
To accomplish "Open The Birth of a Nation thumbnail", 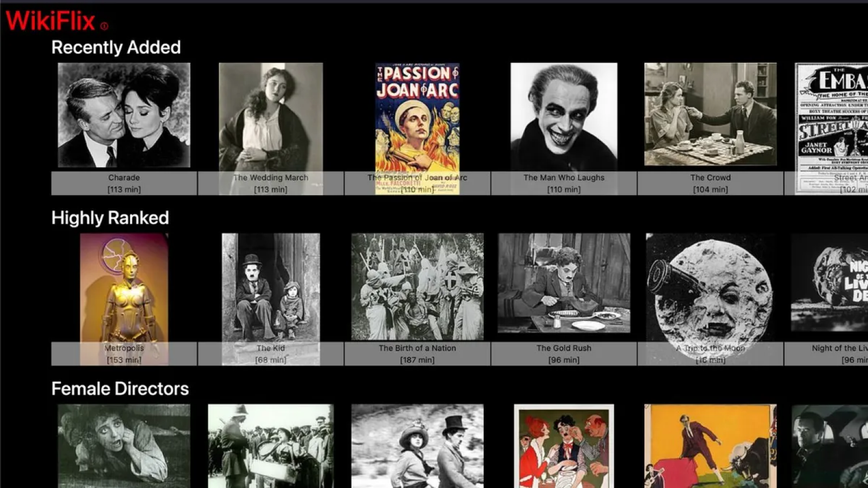I will pos(418,286).
